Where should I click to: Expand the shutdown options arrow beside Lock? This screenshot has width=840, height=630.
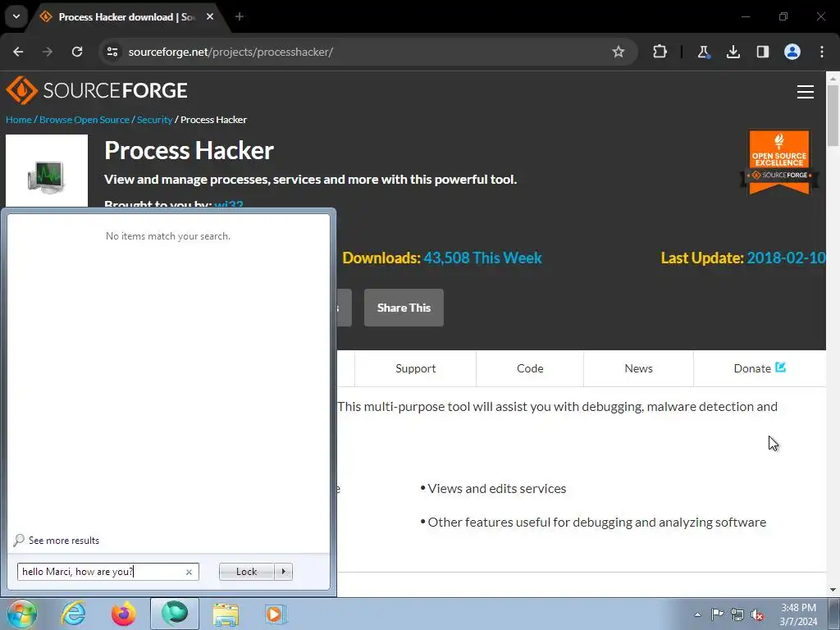pyautogui.click(x=283, y=572)
